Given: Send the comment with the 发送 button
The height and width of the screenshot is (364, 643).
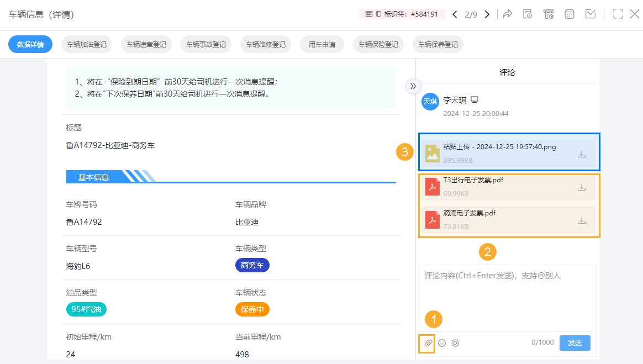Looking at the screenshot, I should [x=575, y=343].
